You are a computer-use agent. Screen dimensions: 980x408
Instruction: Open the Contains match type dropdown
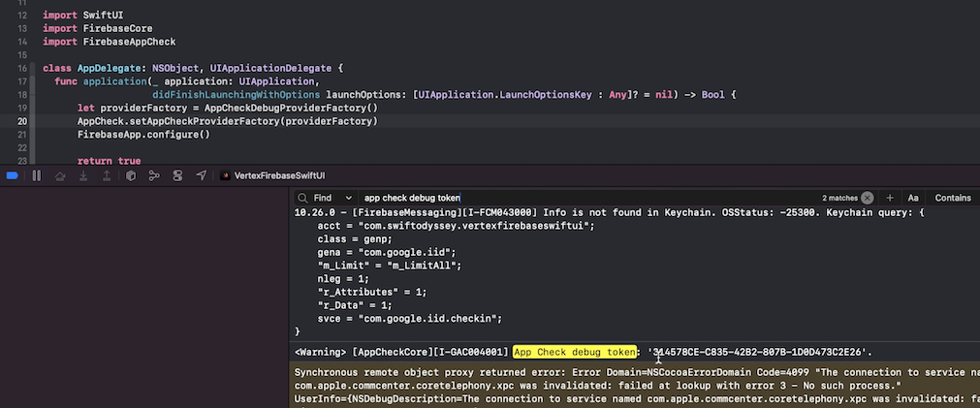coord(952,198)
